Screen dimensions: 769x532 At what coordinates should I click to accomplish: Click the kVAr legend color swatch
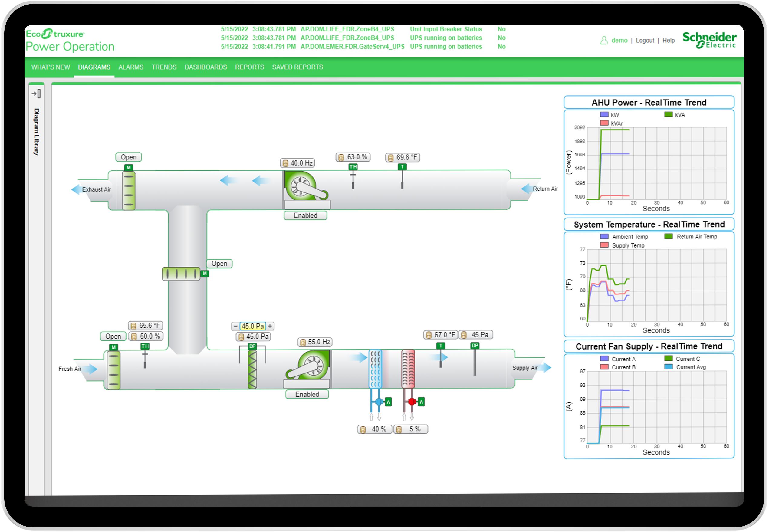coord(604,123)
